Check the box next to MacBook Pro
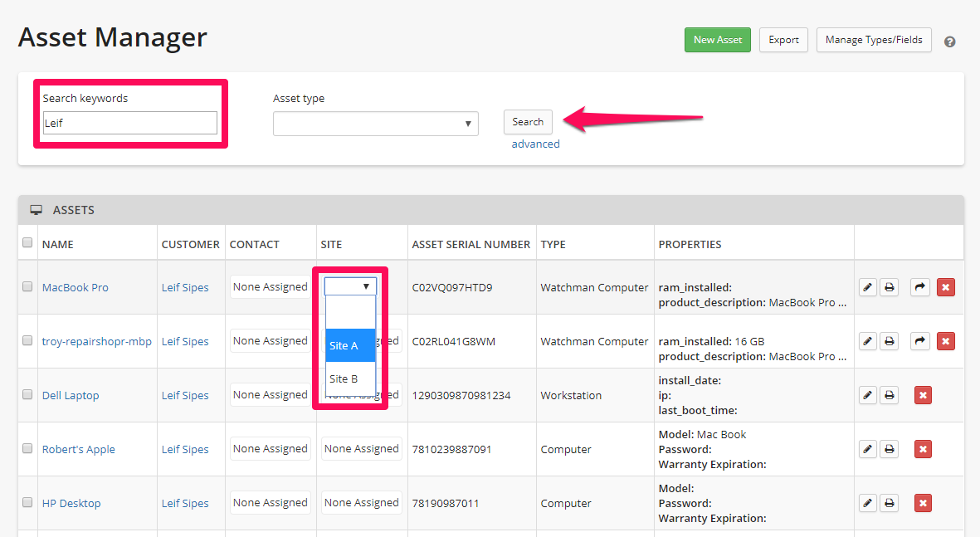Image resolution: width=980 pixels, height=537 pixels. tap(27, 287)
